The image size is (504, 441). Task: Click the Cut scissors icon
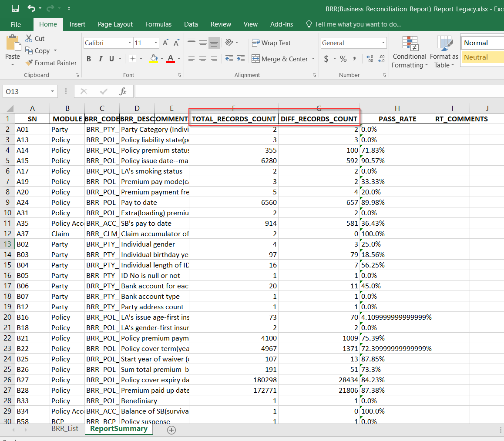[29, 39]
